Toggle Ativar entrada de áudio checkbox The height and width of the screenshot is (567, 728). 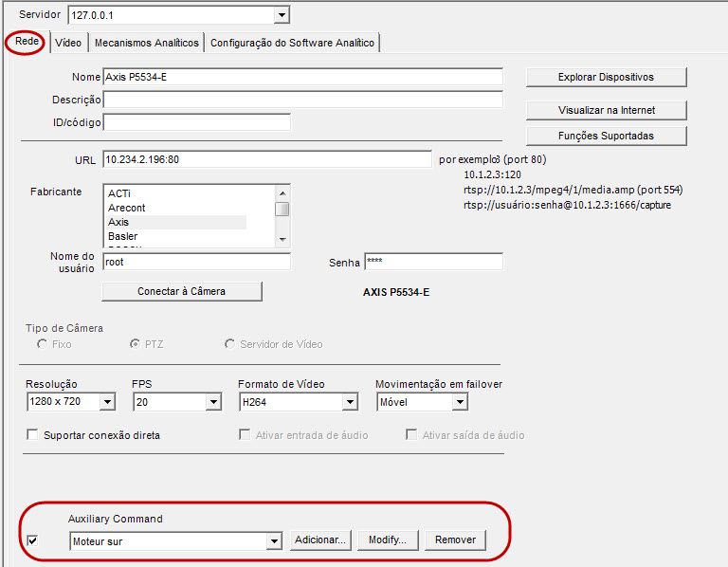(245, 434)
